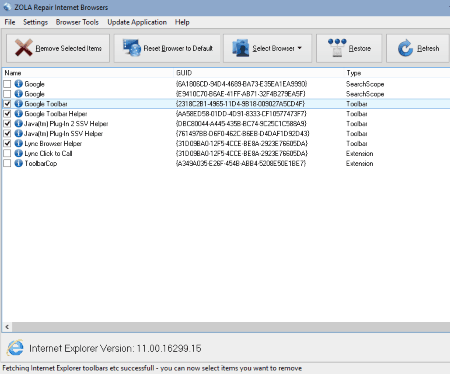Click info icon of Google entry with GUID starting E9410C70
Viewport: 450px width, 374px height.
click(19, 94)
